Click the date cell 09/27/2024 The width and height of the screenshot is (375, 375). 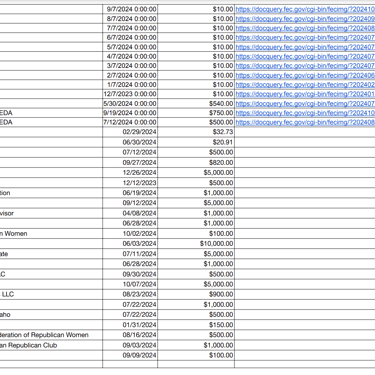point(130,163)
